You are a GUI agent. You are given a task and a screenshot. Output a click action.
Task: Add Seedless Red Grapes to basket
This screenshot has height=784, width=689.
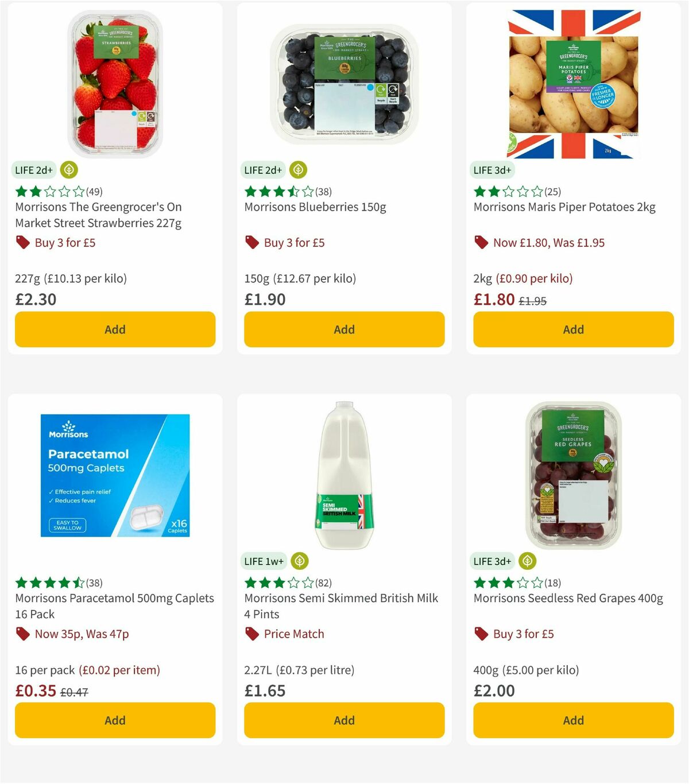(573, 720)
